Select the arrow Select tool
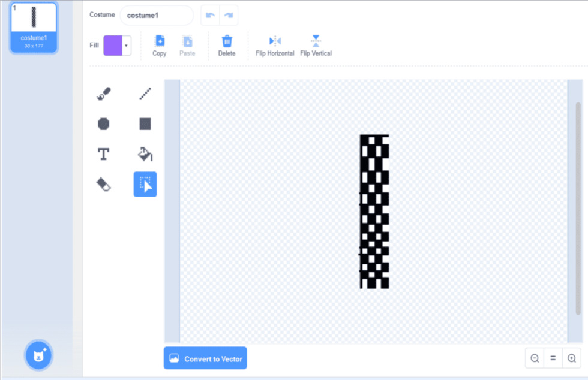Screen dimensions: 588x380 [x=145, y=184]
